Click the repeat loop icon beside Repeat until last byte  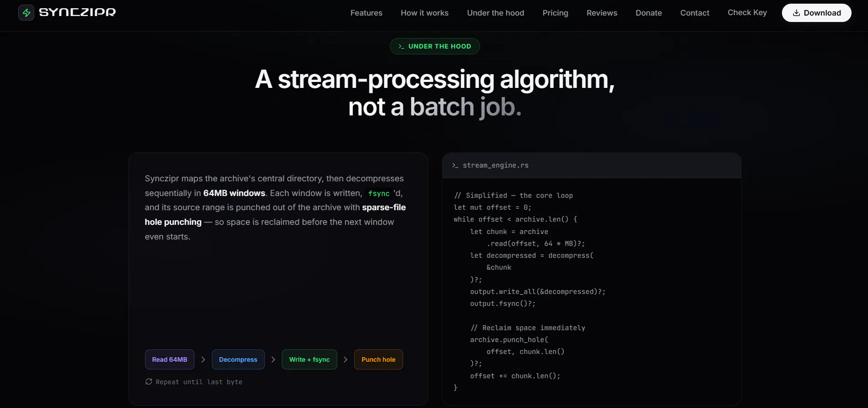(x=149, y=381)
